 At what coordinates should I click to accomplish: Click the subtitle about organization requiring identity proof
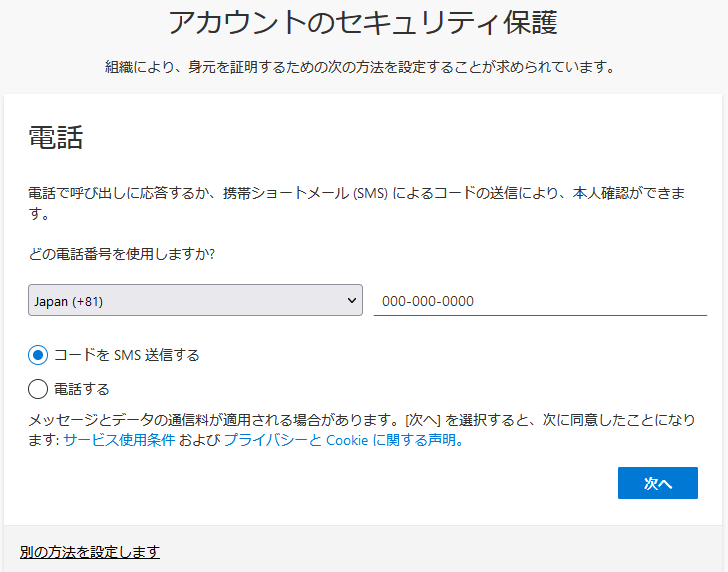tap(363, 67)
